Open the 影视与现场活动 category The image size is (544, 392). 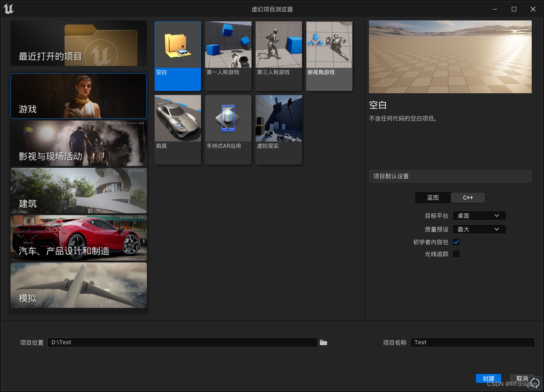[x=78, y=143]
